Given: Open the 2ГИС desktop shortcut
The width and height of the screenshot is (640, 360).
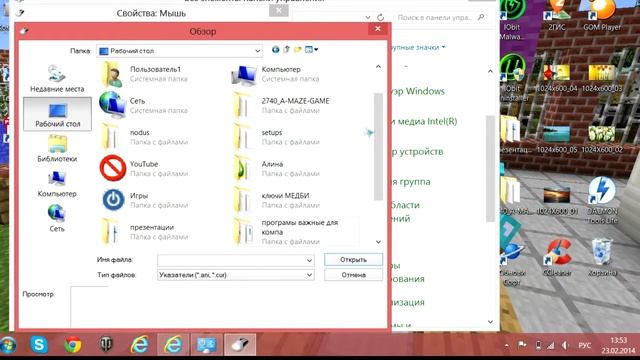Looking at the screenshot, I should click(x=557, y=16).
